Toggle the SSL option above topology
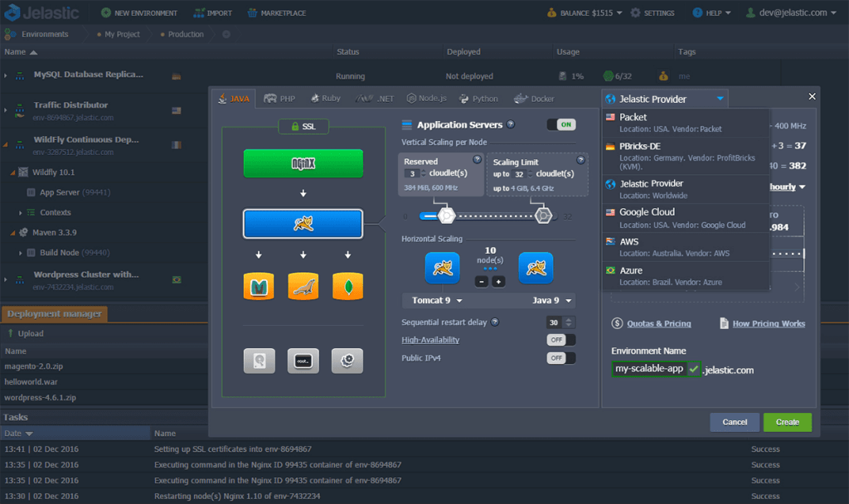Image resolution: width=849 pixels, height=504 pixels. click(303, 126)
